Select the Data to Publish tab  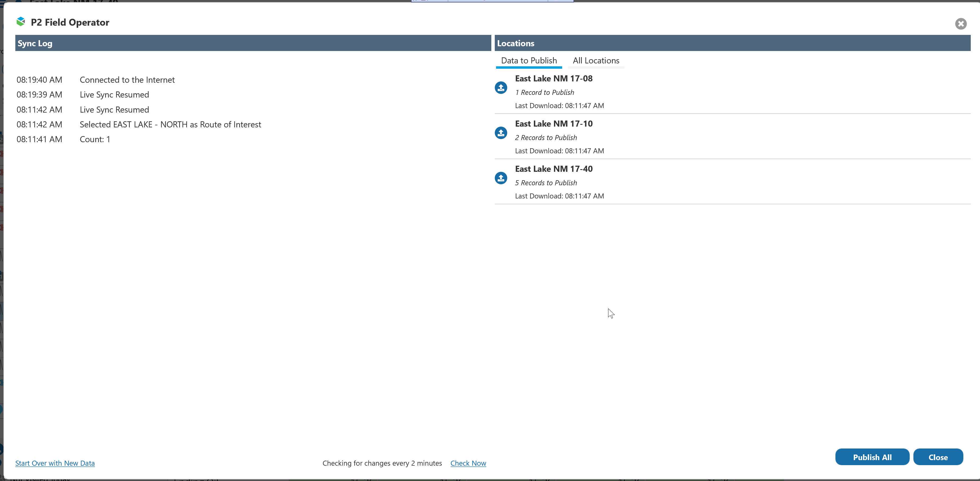pyautogui.click(x=528, y=61)
